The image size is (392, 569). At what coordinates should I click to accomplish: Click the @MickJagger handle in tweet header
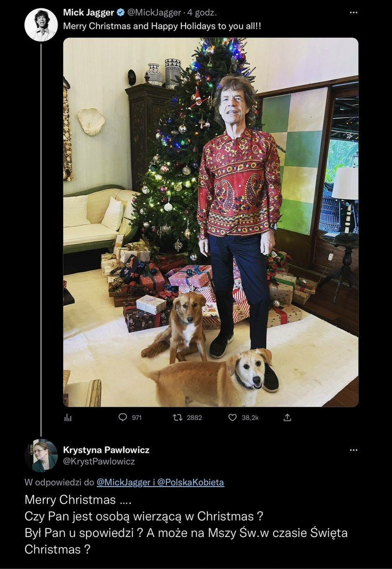(x=154, y=13)
